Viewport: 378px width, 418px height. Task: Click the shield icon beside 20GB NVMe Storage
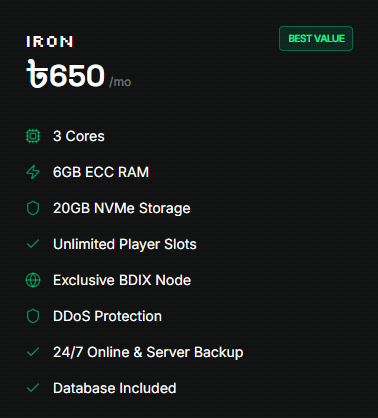pyautogui.click(x=33, y=208)
